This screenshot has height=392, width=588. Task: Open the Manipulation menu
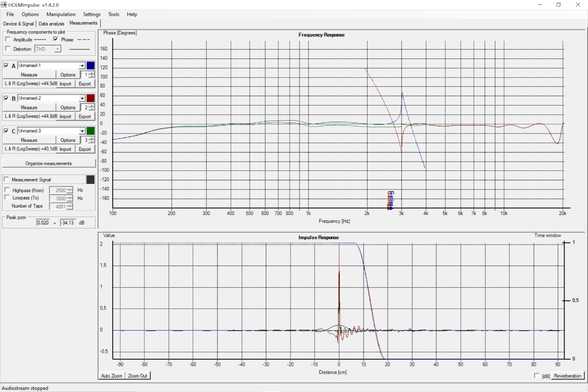[x=61, y=14]
